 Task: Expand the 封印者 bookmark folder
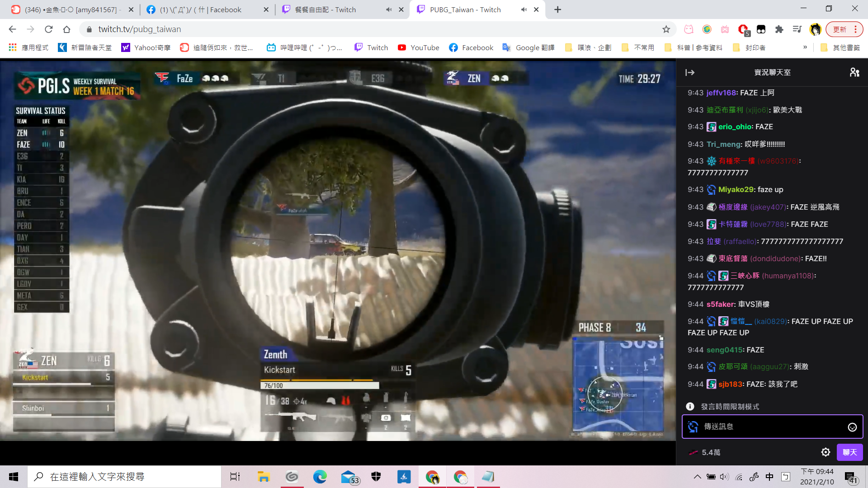[x=749, y=47]
